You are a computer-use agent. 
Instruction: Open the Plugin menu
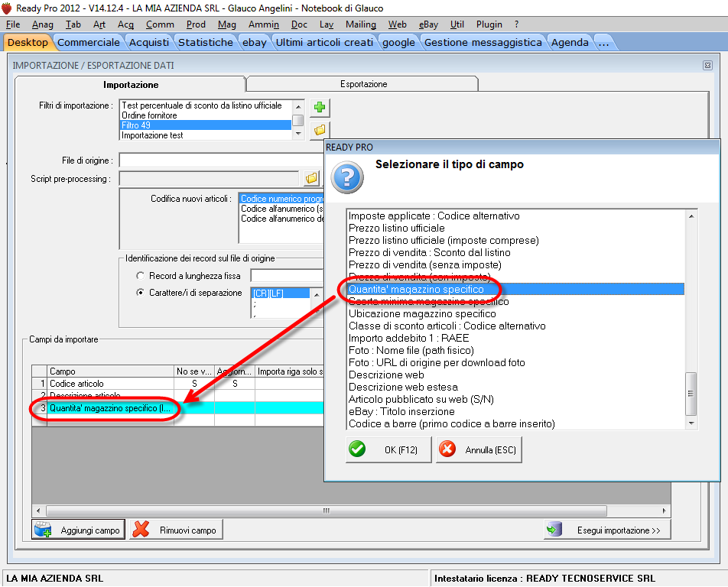(489, 24)
